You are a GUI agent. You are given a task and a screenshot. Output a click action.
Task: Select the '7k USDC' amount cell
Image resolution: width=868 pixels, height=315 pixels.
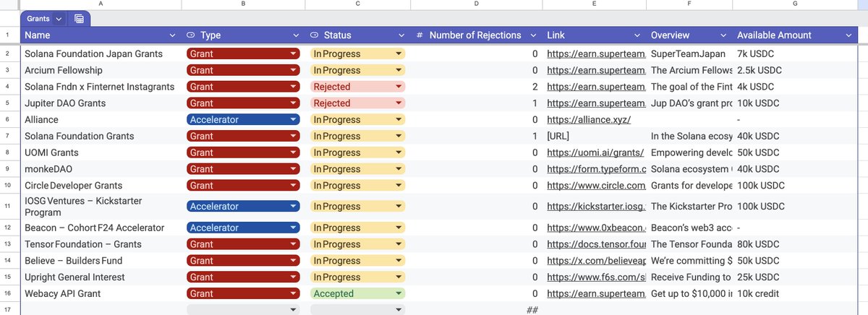click(x=796, y=54)
